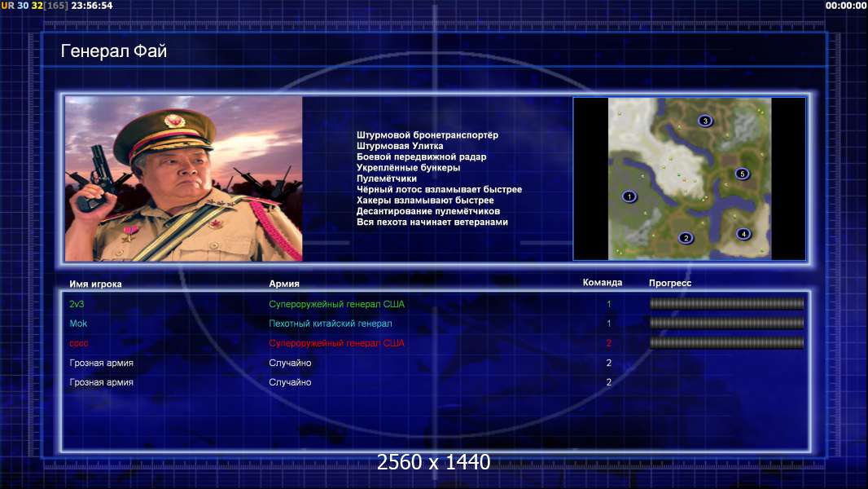Click 'Десантирование пулемётчиков'
The width and height of the screenshot is (868, 489).
pos(428,212)
